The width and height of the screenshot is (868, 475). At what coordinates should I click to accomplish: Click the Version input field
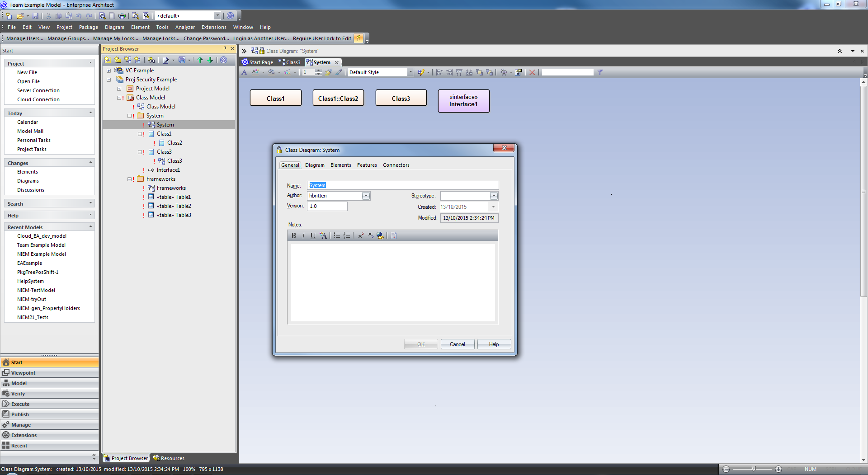pyautogui.click(x=327, y=206)
